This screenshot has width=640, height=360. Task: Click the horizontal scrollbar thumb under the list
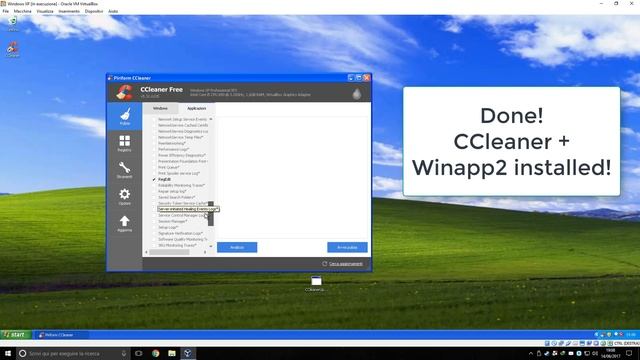point(169,252)
